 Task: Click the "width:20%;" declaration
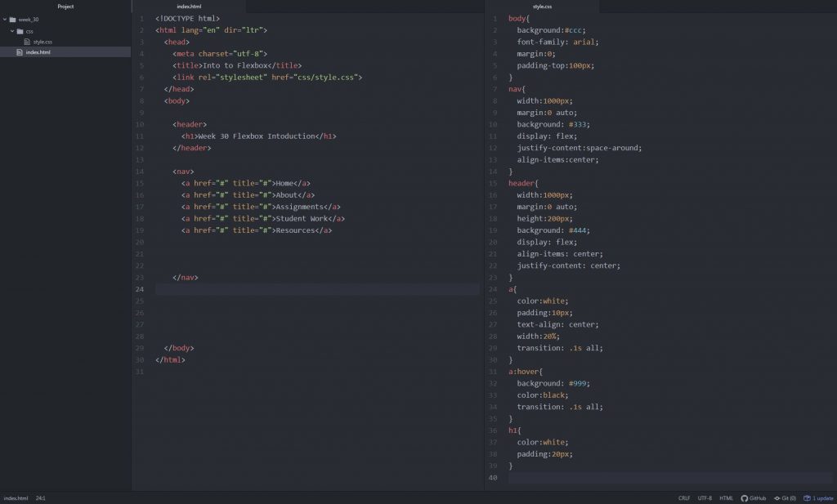(x=538, y=337)
